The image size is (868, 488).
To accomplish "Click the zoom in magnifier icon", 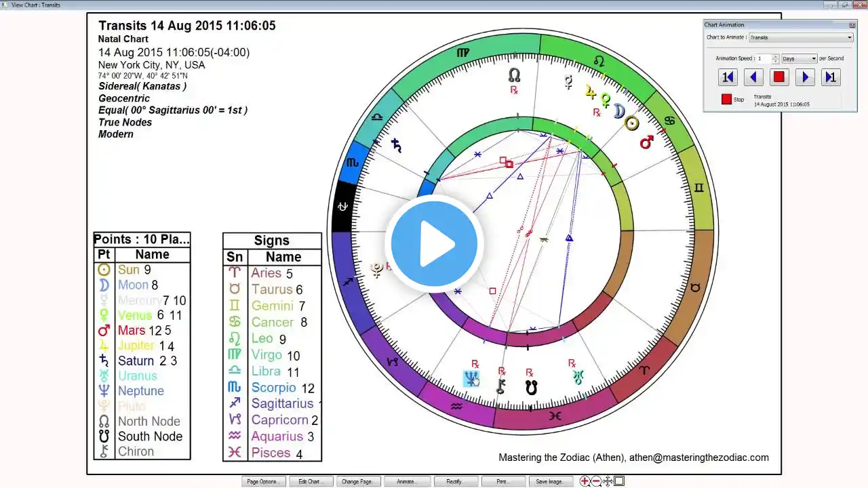I will click(x=585, y=481).
